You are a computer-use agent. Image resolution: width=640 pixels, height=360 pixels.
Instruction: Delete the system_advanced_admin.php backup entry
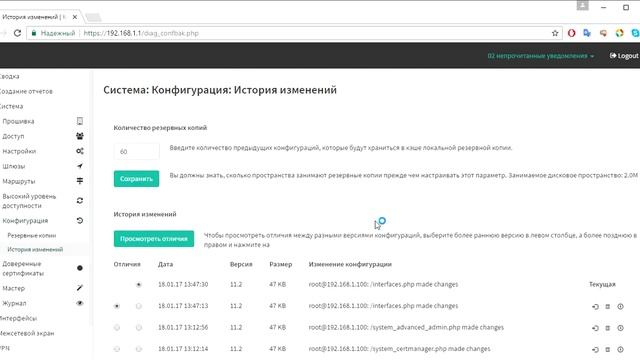click(608, 328)
